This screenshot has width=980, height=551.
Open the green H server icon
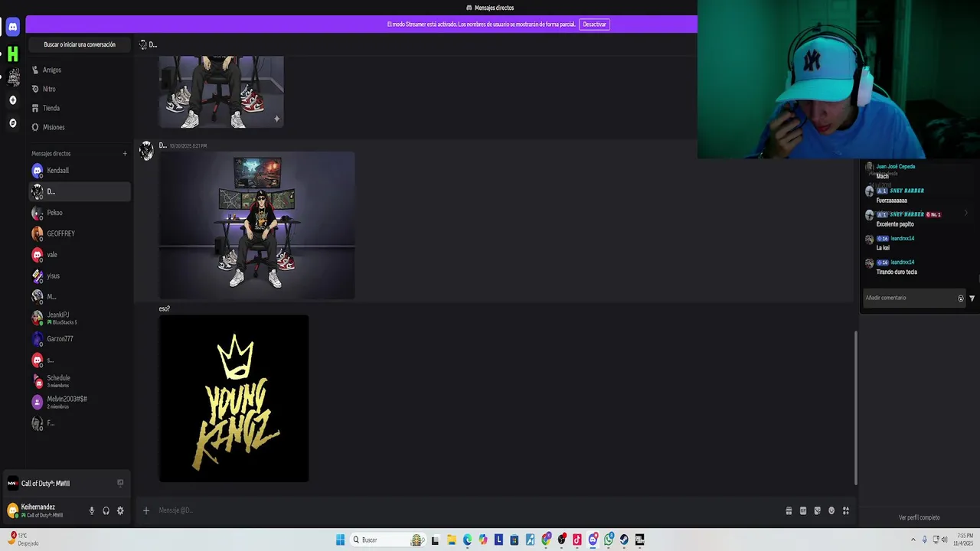12,54
